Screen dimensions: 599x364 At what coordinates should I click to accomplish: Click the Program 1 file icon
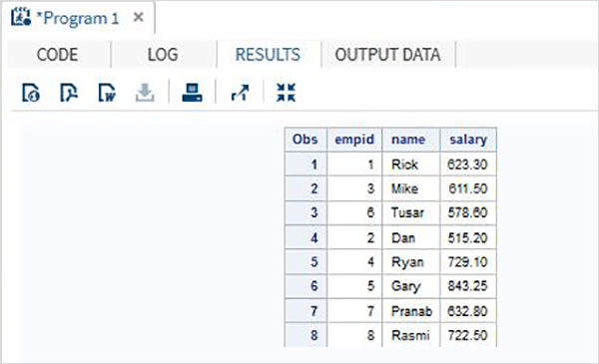(21, 17)
